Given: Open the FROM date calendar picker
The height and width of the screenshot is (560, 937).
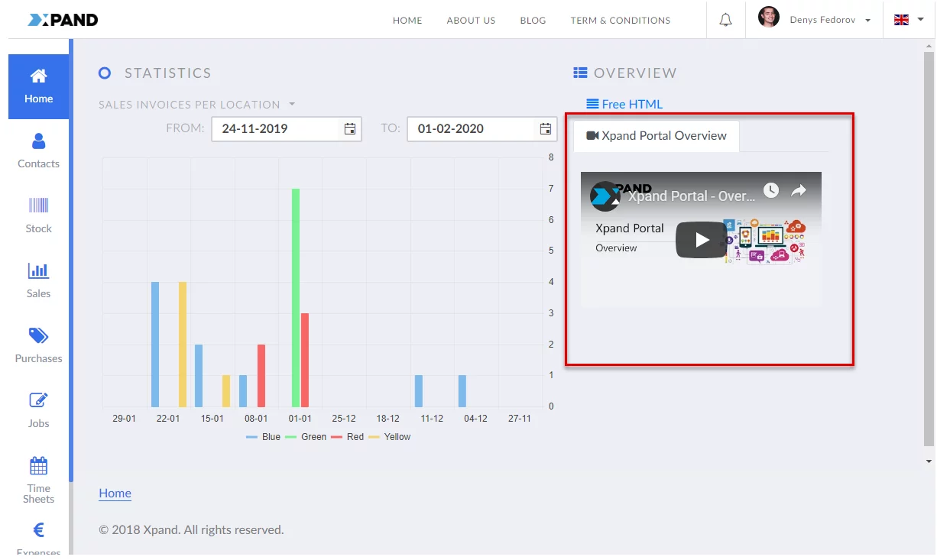Looking at the screenshot, I should pyautogui.click(x=349, y=129).
